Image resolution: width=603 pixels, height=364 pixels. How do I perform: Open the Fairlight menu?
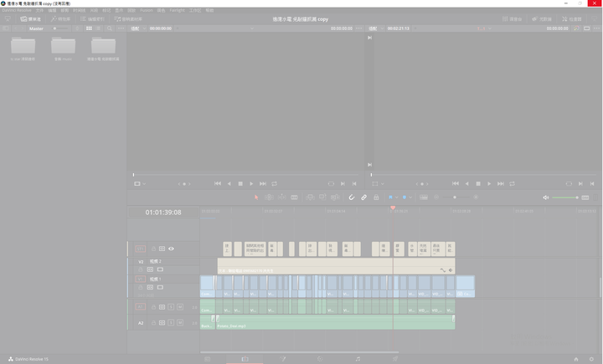tap(177, 10)
